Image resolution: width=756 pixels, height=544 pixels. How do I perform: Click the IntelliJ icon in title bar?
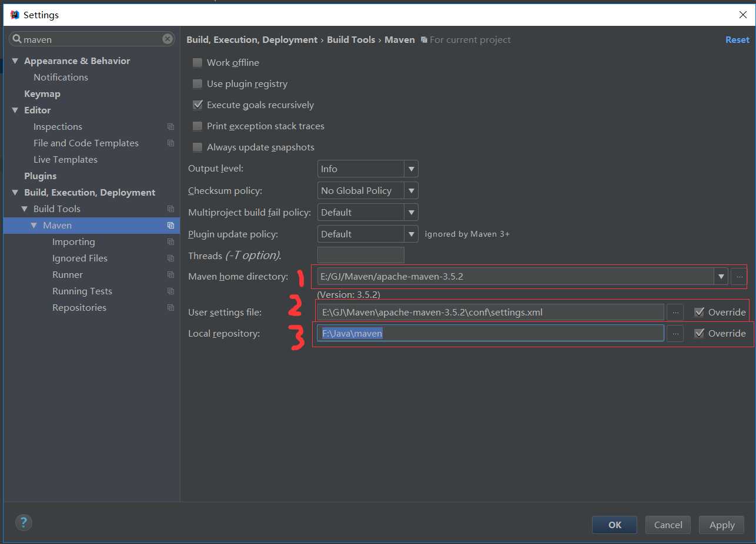point(15,14)
